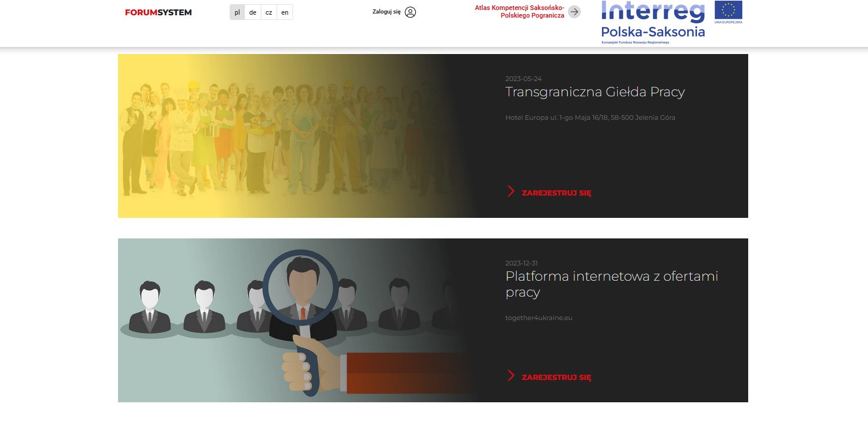Click the Zaloguj się login text
The height and width of the screenshot is (424, 868).
(386, 12)
